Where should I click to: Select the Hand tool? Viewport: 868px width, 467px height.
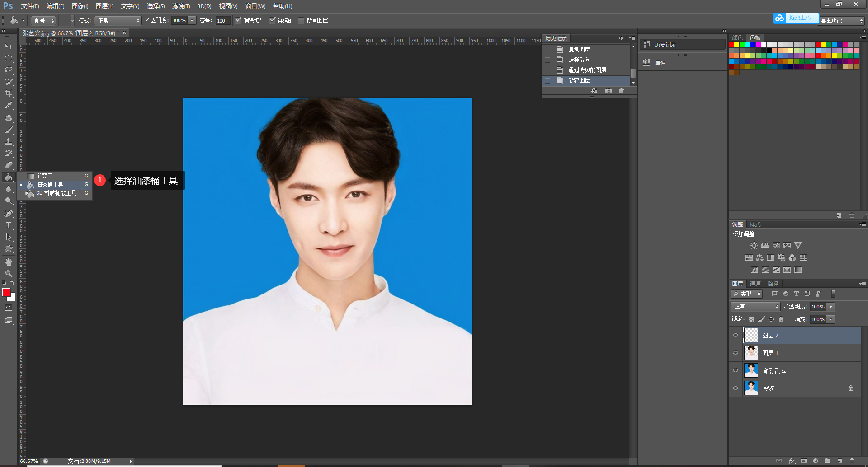point(8,261)
